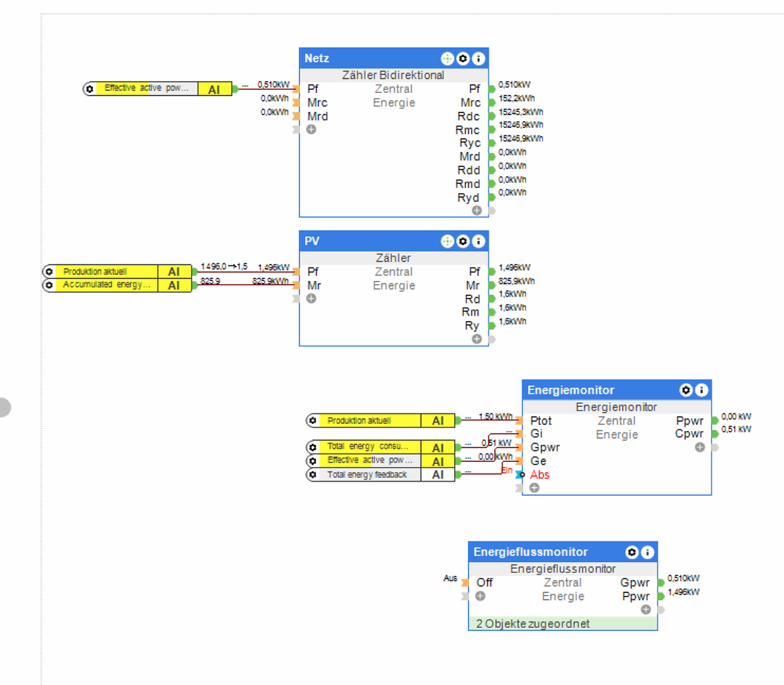The height and width of the screenshot is (685, 784).
Task: Open settings gear on Energiemonitor block
Action: (686, 390)
